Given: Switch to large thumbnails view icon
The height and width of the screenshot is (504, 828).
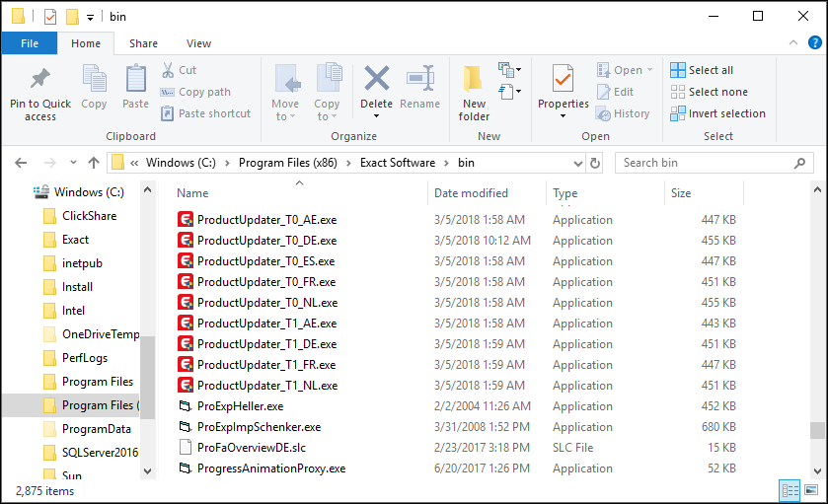Looking at the screenshot, I should coord(811,491).
